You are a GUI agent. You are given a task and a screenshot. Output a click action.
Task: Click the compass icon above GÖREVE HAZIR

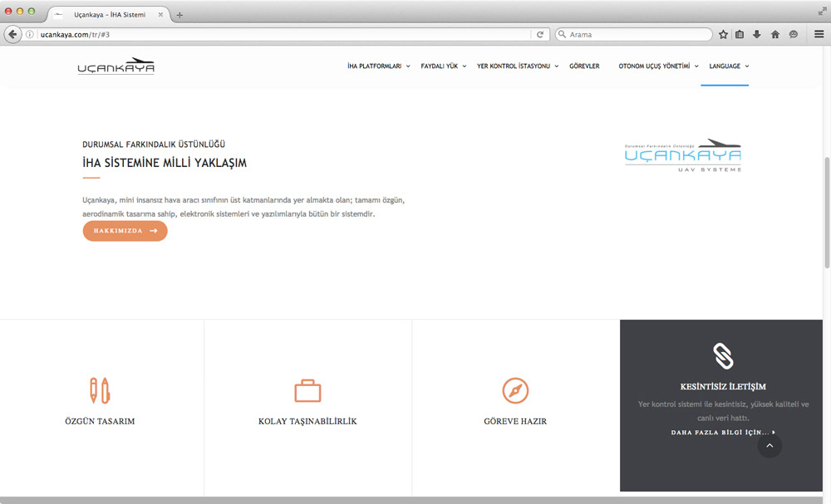click(x=515, y=389)
